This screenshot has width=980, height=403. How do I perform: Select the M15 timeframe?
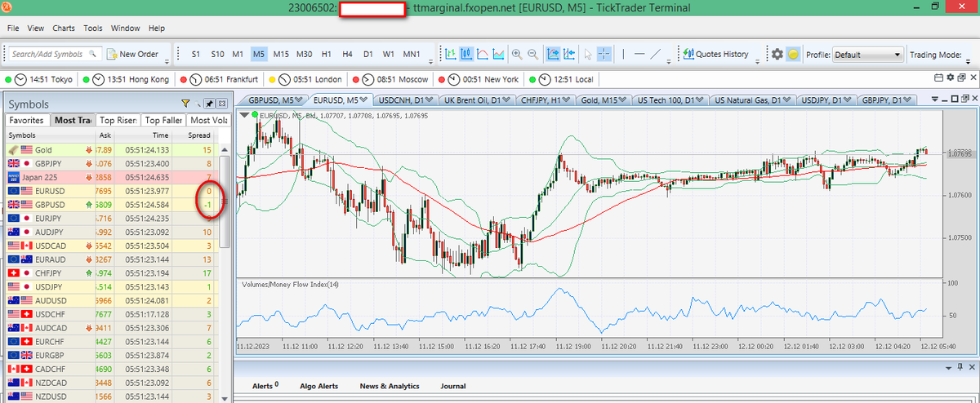coord(281,54)
